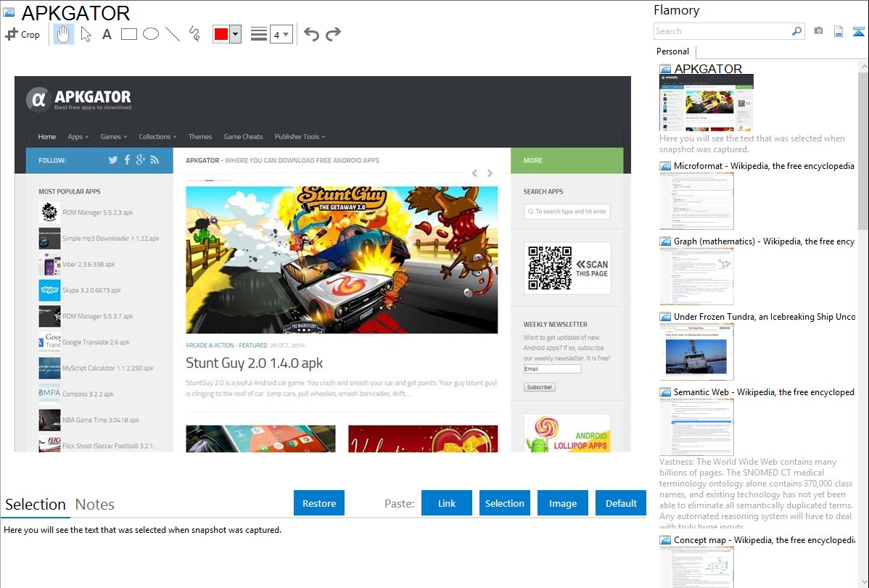Open the annotation color dropdown arrow
This screenshot has width=869, height=588.
(x=236, y=34)
